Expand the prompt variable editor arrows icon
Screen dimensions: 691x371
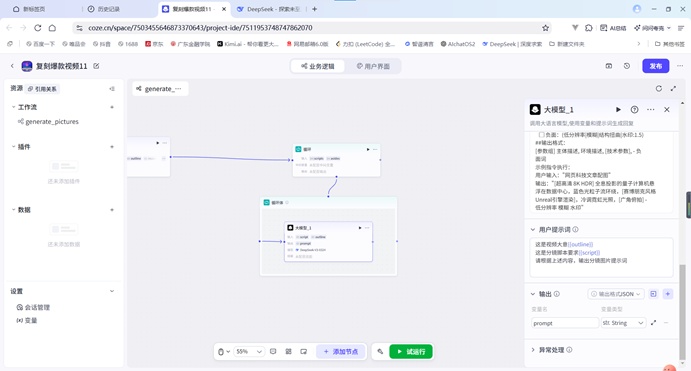coord(654,323)
